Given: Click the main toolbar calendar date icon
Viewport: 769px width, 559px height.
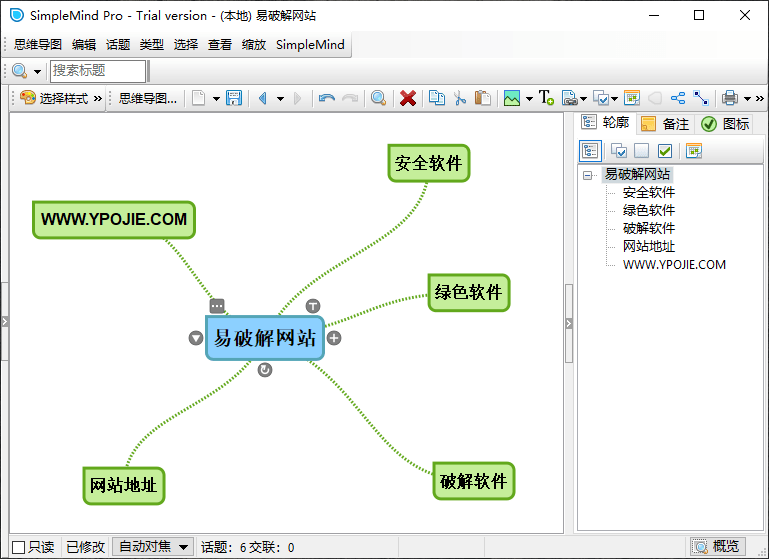Looking at the screenshot, I should (632, 98).
